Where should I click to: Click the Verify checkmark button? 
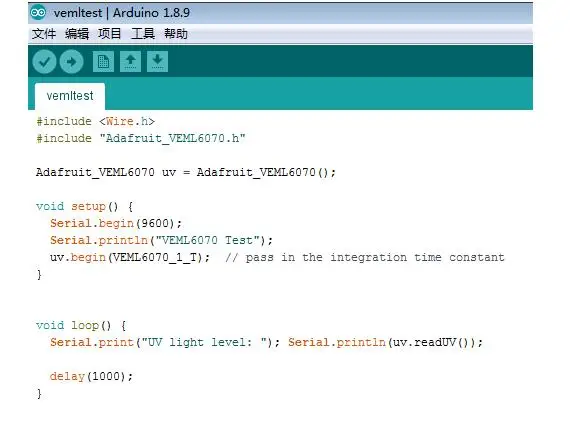click(x=44, y=61)
